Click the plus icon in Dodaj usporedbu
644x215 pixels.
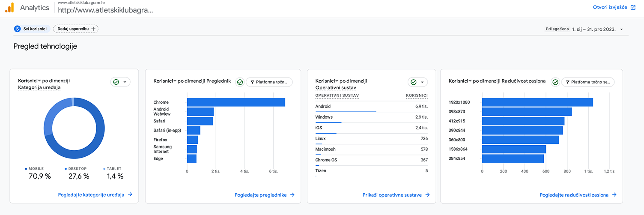click(x=94, y=29)
